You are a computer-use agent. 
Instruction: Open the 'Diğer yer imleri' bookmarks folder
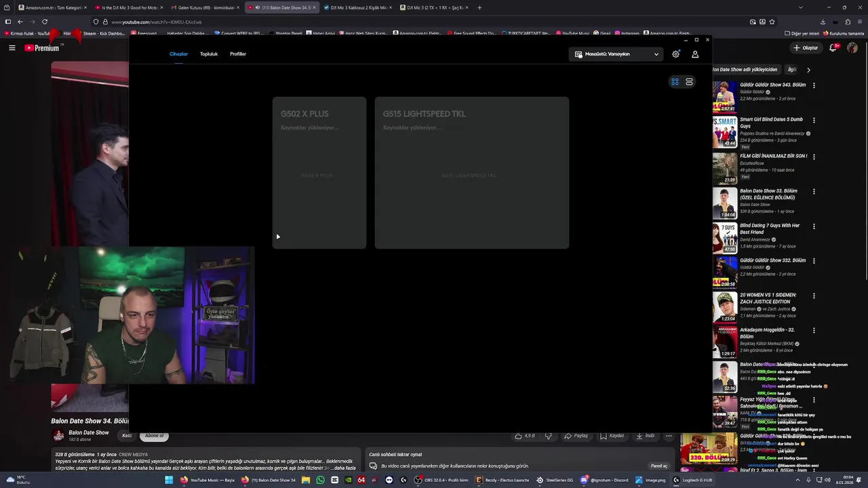click(x=802, y=33)
